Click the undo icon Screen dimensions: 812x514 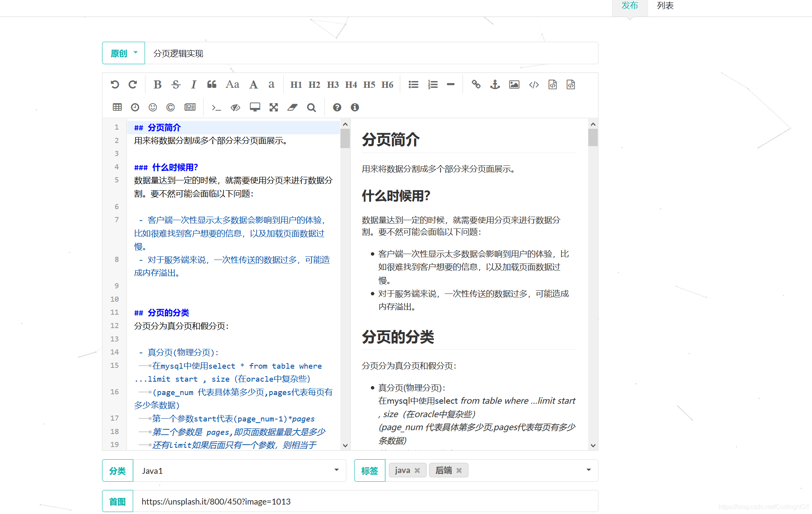click(x=115, y=85)
